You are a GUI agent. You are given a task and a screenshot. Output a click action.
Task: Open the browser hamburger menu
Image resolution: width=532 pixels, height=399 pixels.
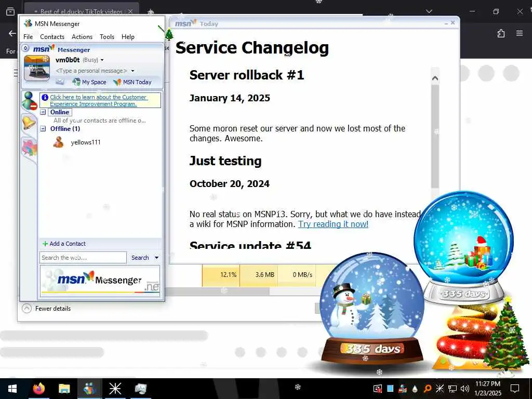(x=520, y=33)
